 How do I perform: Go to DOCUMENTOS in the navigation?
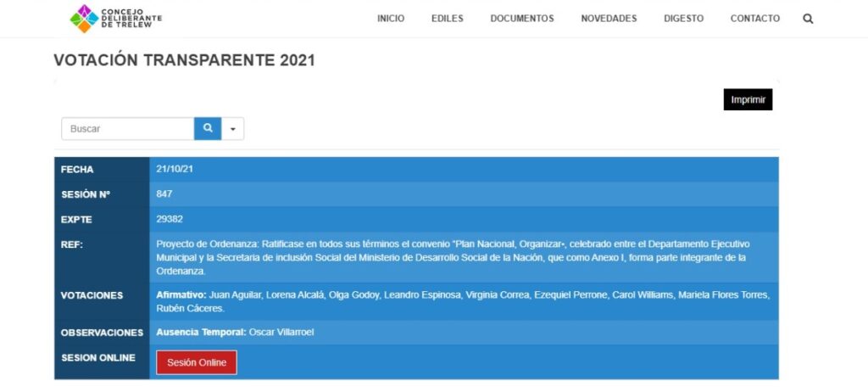[522, 19]
